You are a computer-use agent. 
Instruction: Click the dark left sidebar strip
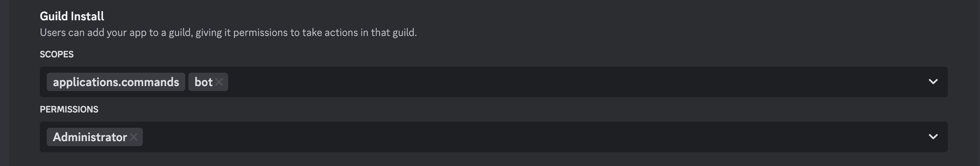[x=4, y=83]
